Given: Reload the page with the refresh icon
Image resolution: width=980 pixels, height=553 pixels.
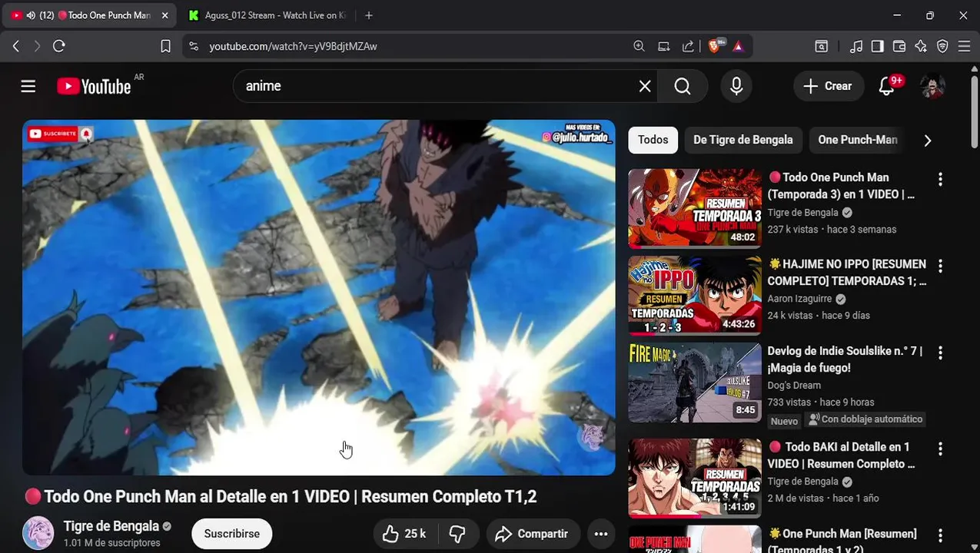Looking at the screenshot, I should 59,46.
